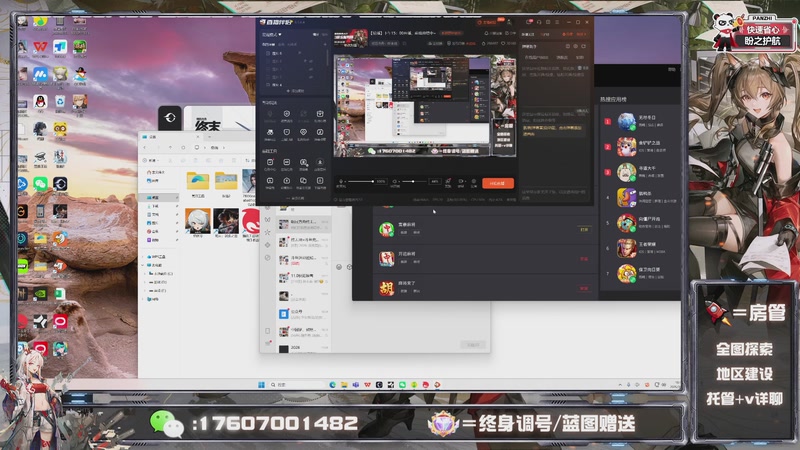Click the stream preview canvas
This screenshot has width=800, height=450.
tap(424, 106)
